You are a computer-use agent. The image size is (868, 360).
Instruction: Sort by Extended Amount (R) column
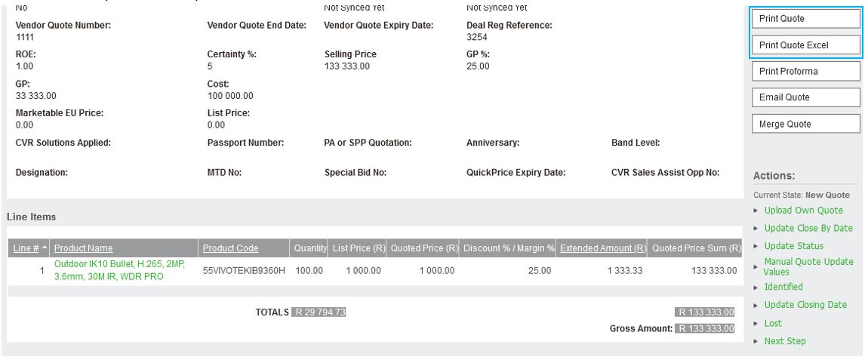point(602,248)
